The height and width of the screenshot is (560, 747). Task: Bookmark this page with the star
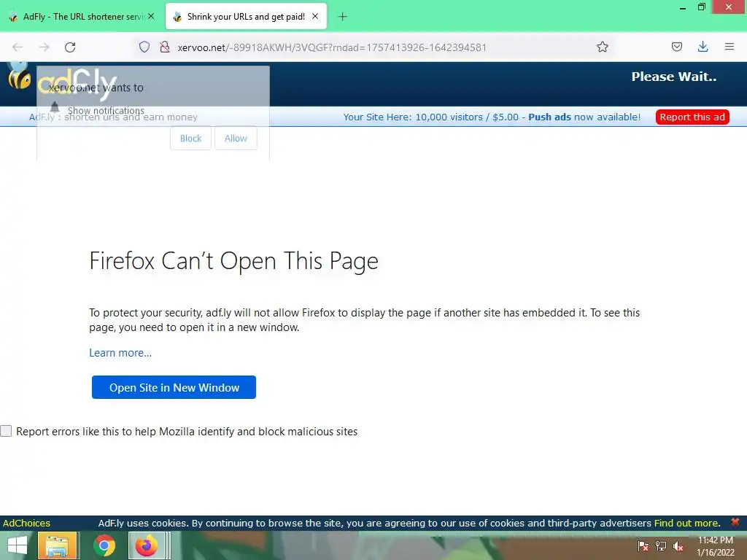coord(602,47)
